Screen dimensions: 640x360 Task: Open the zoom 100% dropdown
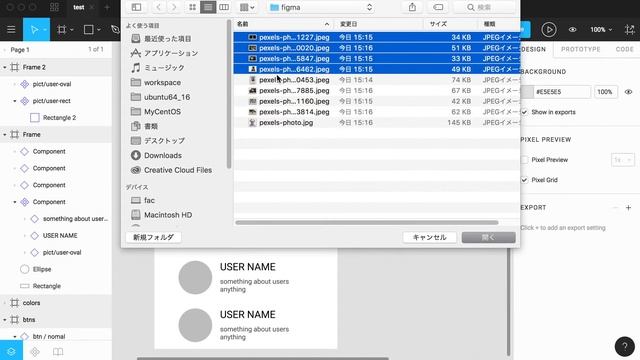[x=601, y=29]
